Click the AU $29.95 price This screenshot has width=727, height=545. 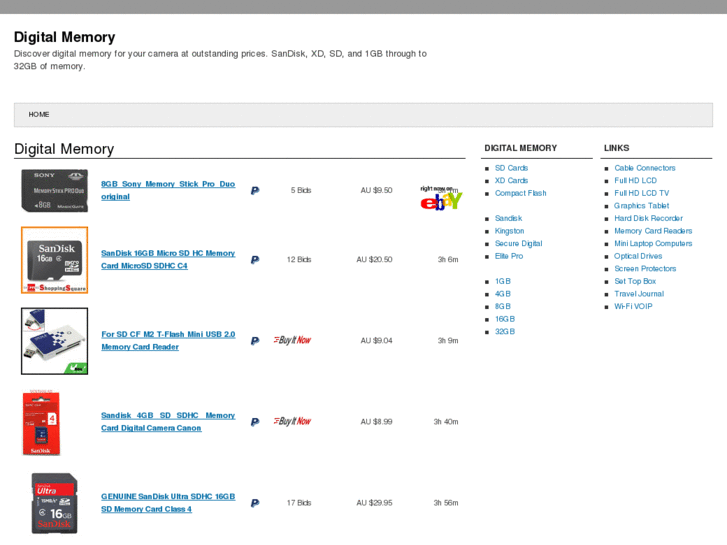coord(374,503)
